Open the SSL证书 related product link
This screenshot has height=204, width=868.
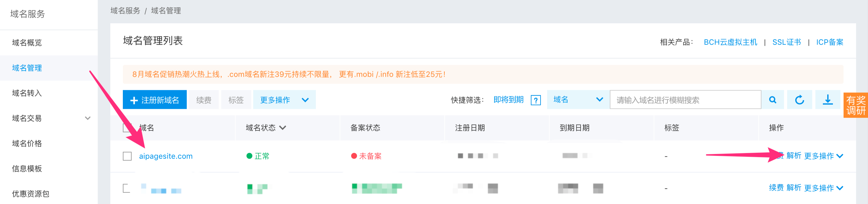[786, 42]
